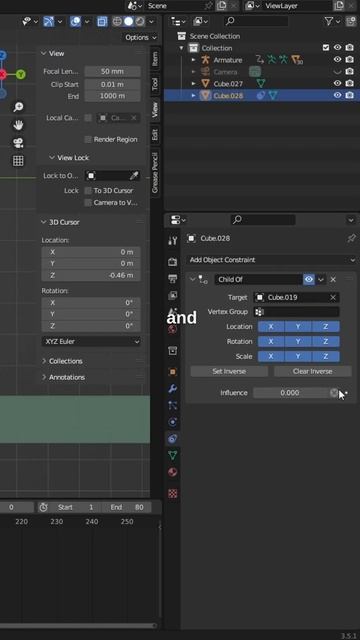Toggle Scale Z in Child Of constraint
This screenshot has width=360, height=640.
[x=326, y=356]
